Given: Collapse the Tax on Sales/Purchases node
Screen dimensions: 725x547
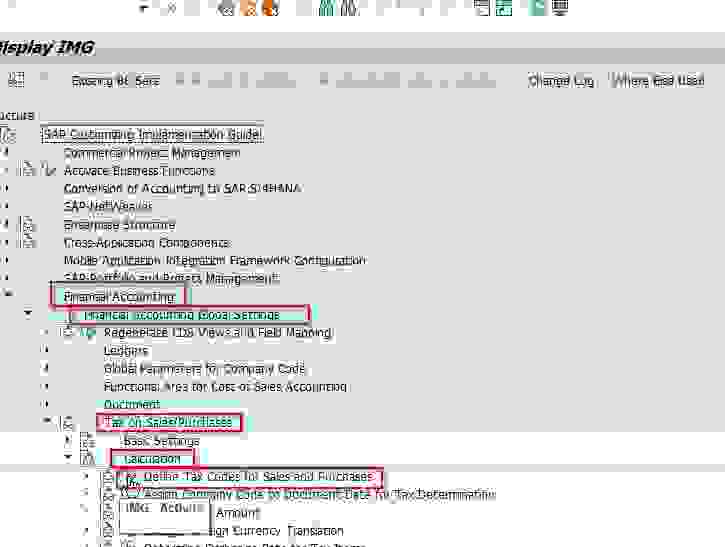Looking at the screenshot, I should coord(47,420).
